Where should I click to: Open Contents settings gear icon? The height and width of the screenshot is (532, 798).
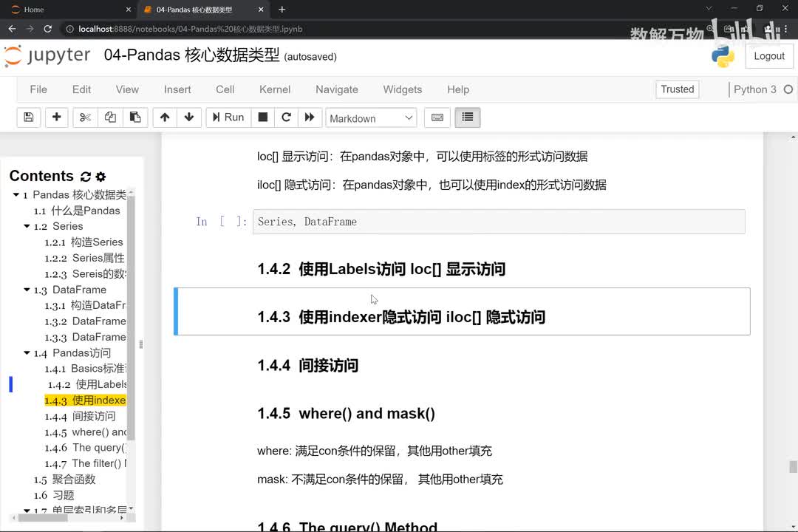(x=100, y=177)
